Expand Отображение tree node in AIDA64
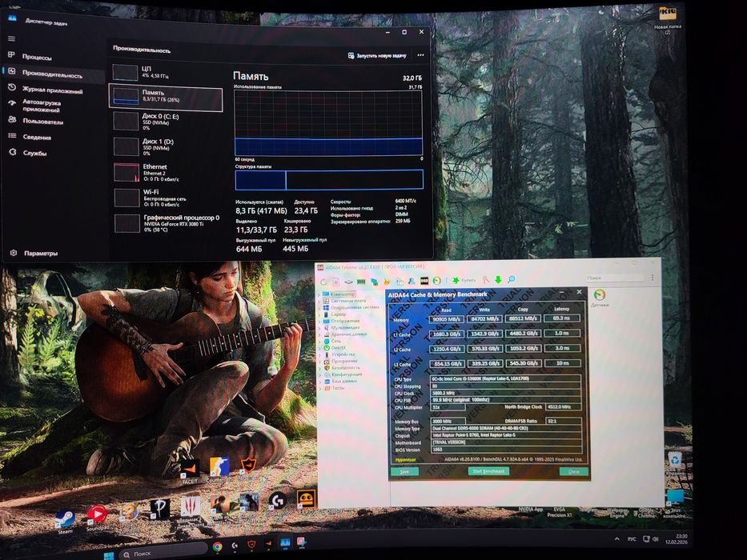747x560 pixels. coord(319,321)
